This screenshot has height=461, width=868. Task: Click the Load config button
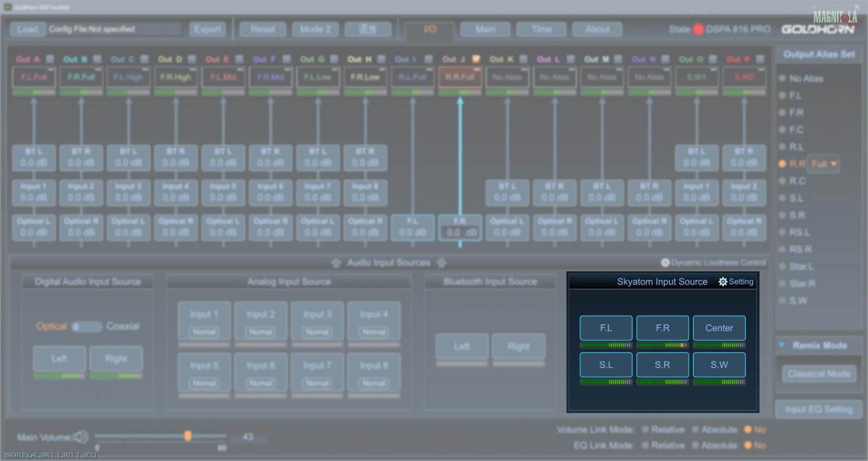[x=28, y=29]
